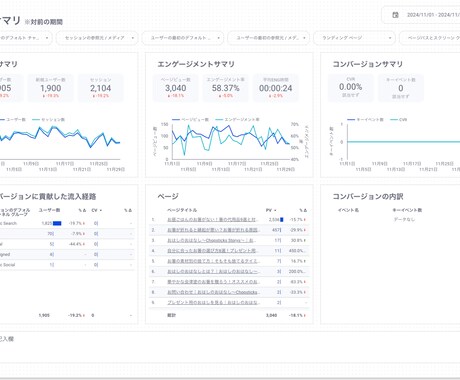Viewport: 460px width, 380px height.
Task: Click the ※対前の期間 note beside the title
Action: (x=44, y=22)
